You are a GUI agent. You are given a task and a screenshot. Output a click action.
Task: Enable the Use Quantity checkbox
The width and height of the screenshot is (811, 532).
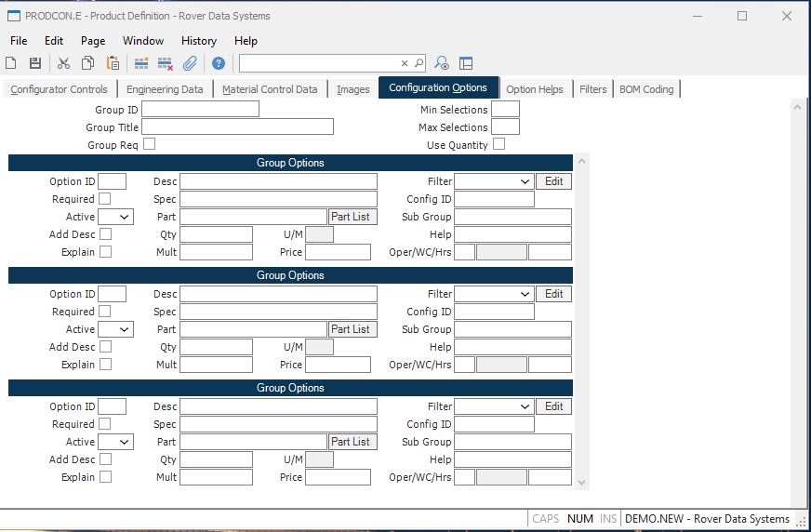pos(499,144)
